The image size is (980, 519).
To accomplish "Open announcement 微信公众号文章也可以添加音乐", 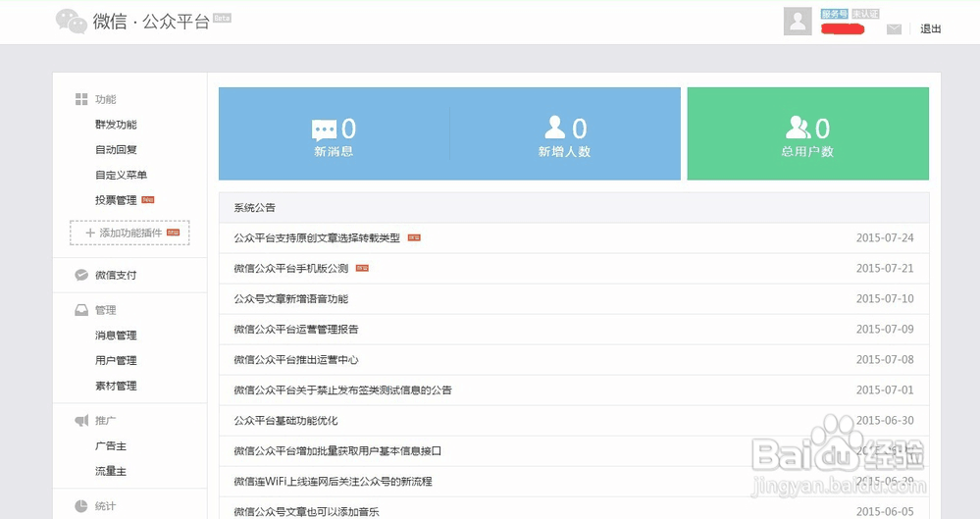I will (306, 511).
